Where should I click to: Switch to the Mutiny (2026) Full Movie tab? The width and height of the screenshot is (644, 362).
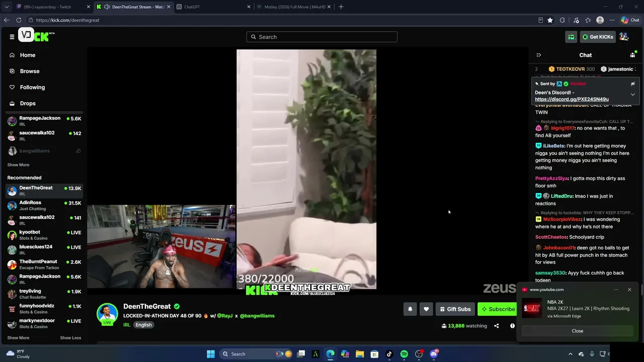[294, 7]
